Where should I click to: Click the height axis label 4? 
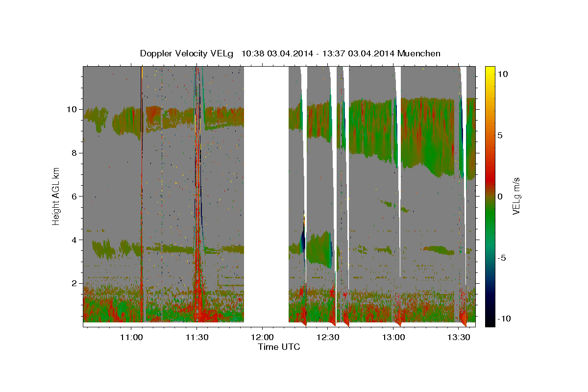click(74, 240)
